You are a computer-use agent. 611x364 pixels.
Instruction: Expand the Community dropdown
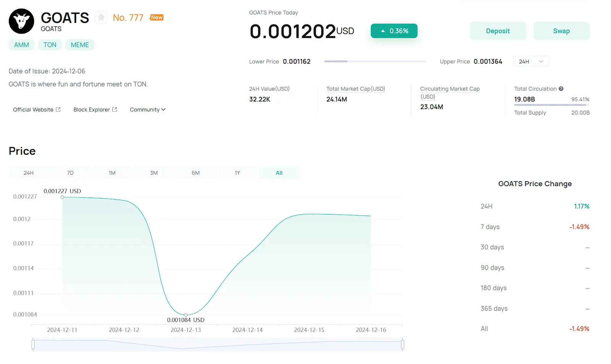click(x=147, y=110)
